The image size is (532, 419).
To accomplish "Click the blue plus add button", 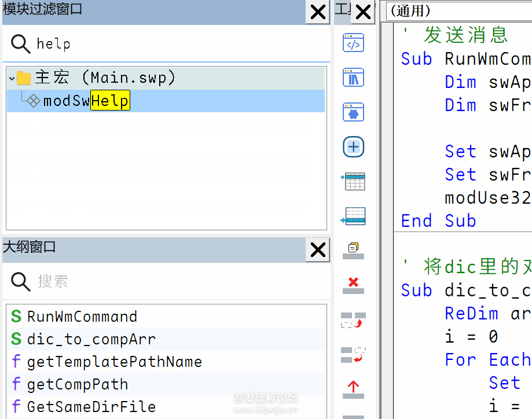I will tap(354, 147).
